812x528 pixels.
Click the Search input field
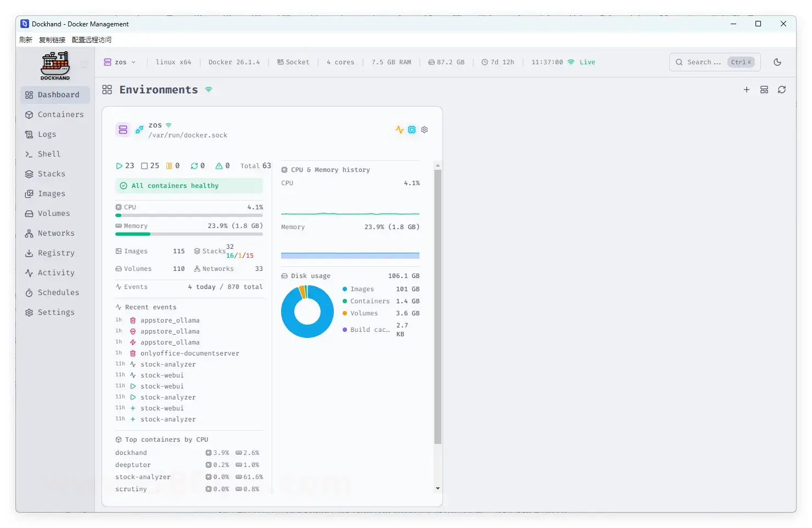704,62
